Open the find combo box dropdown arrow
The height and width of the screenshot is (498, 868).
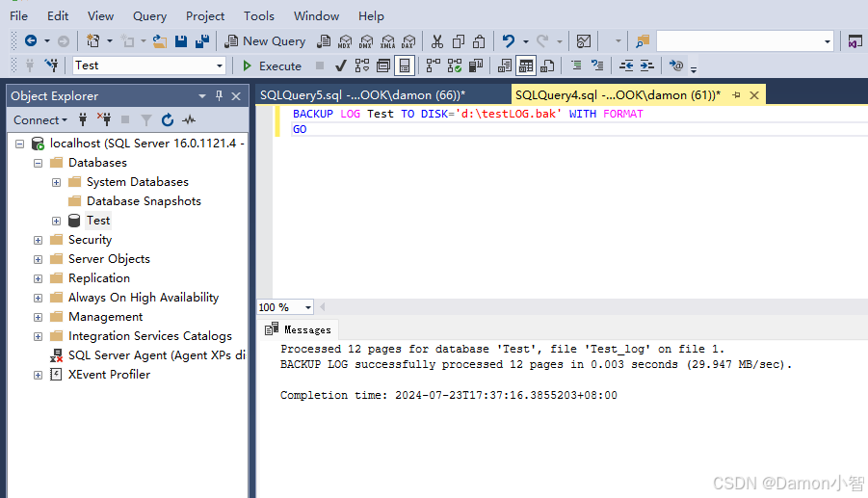(827, 41)
